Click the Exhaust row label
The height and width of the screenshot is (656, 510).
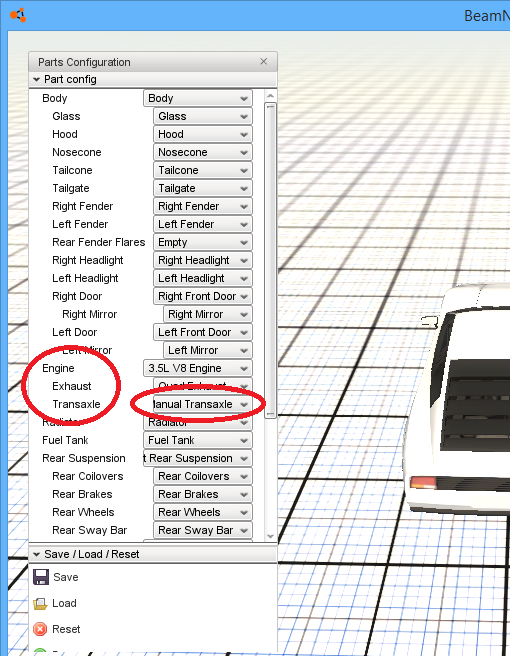[72, 386]
